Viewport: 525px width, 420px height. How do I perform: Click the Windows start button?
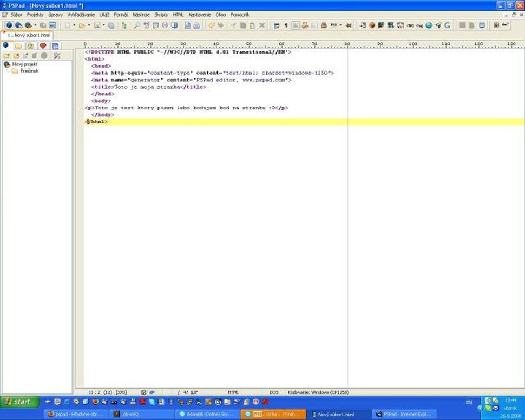19,402
